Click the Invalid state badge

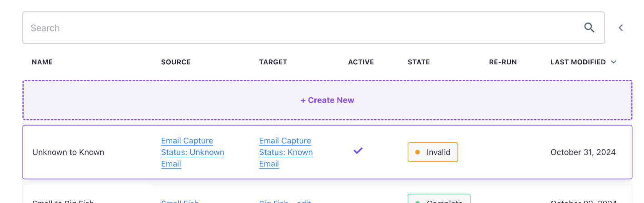[x=433, y=152]
